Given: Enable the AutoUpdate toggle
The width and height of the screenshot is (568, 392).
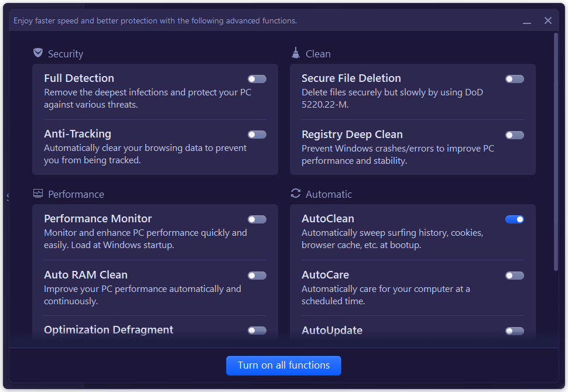Looking at the screenshot, I should 514,331.
